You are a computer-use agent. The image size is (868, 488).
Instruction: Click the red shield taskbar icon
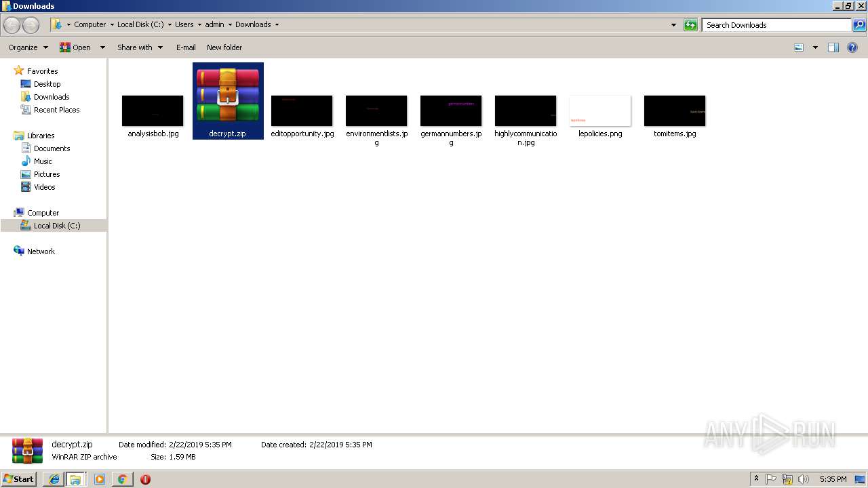point(145,479)
